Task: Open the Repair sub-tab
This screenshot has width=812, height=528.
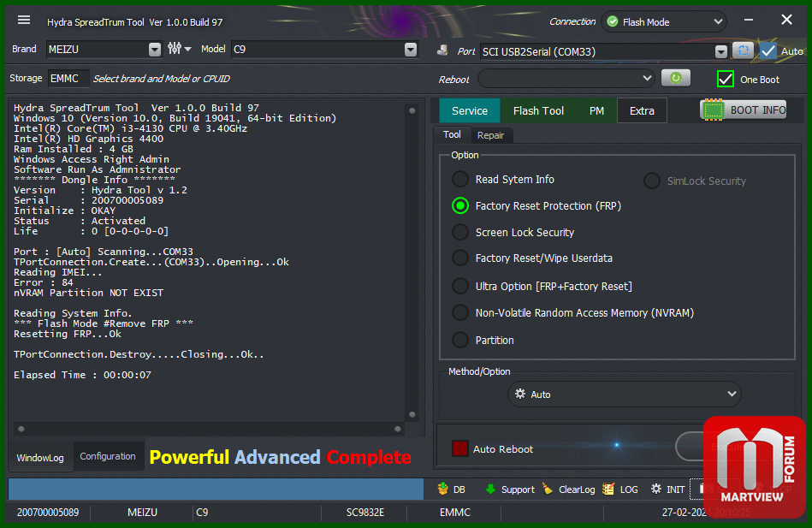Action: (x=490, y=135)
